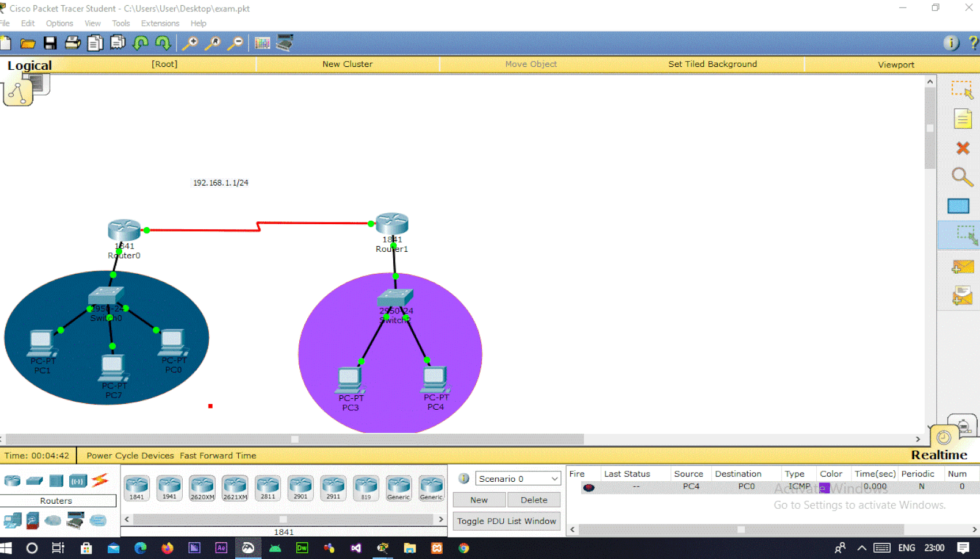Pick the 2811 router model
The image size is (980, 559).
click(x=268, y=488)
